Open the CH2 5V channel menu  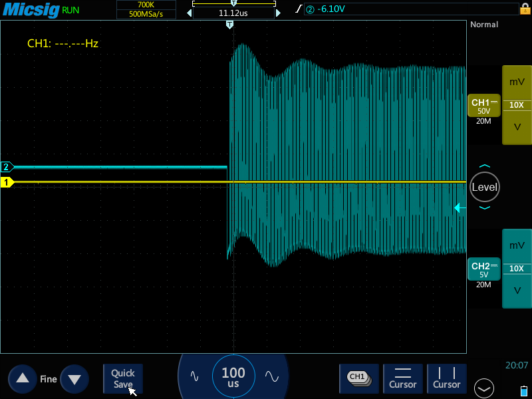[x=484, y=269]
